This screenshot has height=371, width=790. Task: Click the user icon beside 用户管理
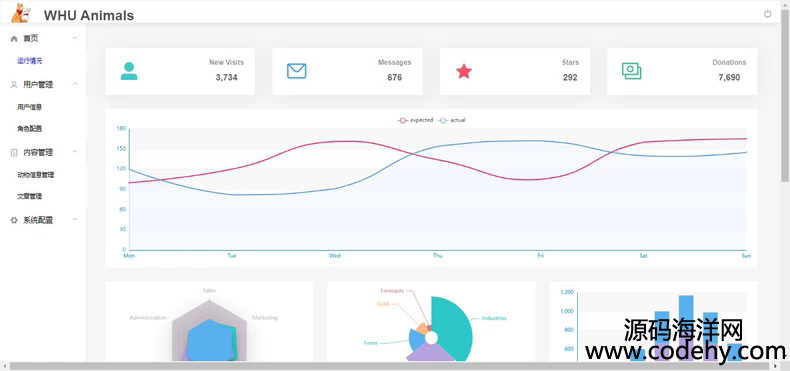[14, 85]
